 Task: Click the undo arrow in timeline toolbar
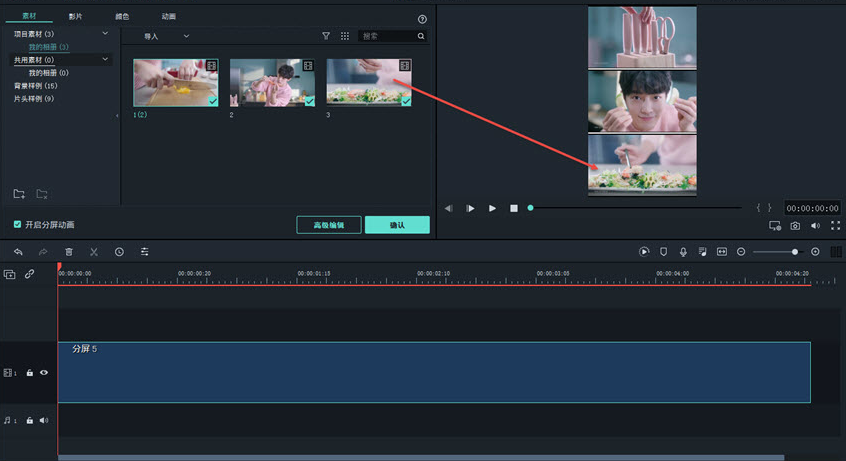(x=18, y=252)
